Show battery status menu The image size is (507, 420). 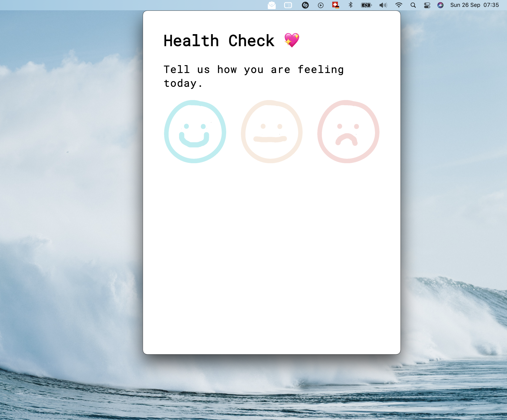[366, 5]
